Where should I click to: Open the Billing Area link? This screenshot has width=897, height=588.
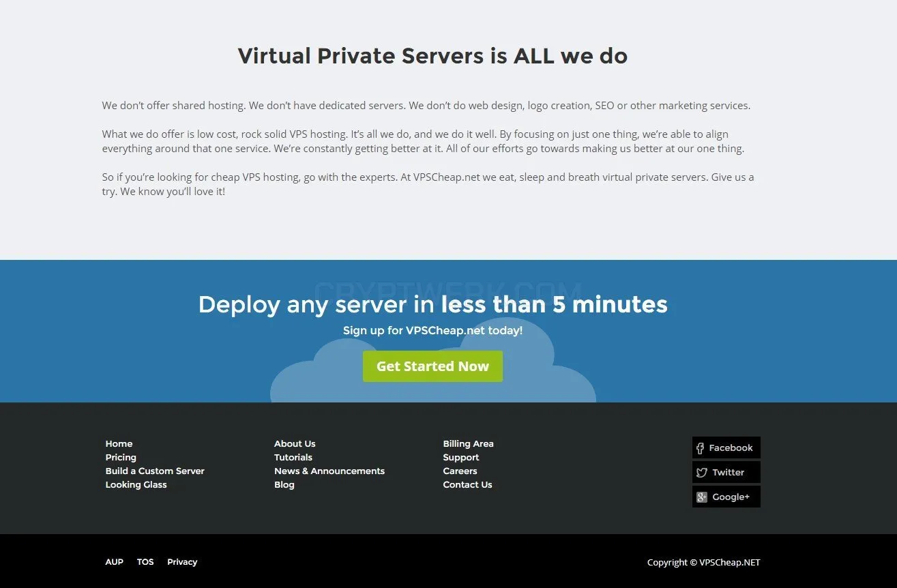(468, 444)
